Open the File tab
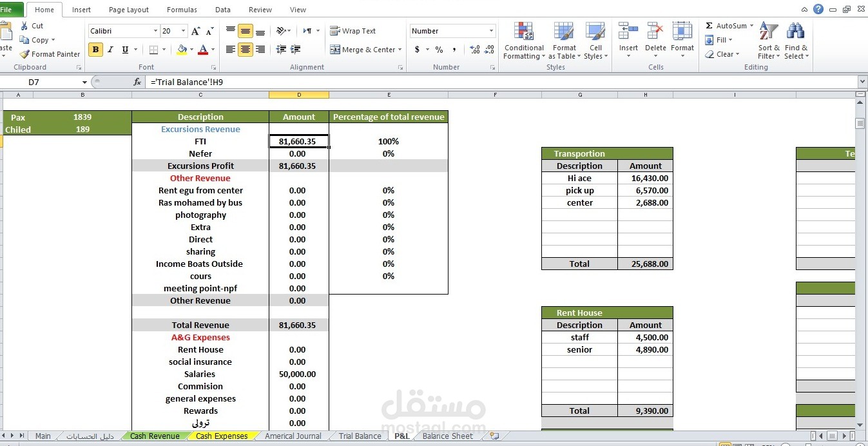This screenshot has width=868, height=446. [x=11, y=10]
